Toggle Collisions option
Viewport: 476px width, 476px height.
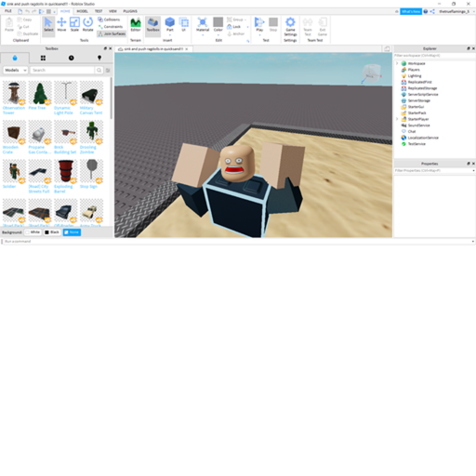[x=109, y=20]
